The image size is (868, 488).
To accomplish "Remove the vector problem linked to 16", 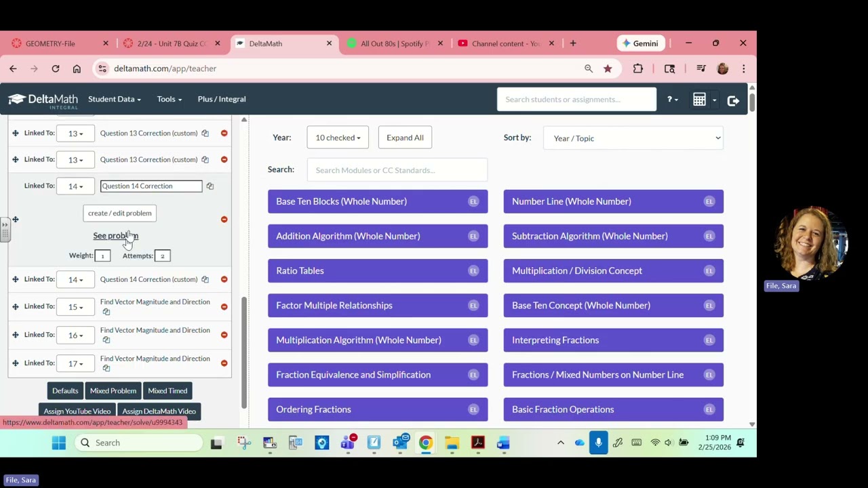I will click(224, 335).
